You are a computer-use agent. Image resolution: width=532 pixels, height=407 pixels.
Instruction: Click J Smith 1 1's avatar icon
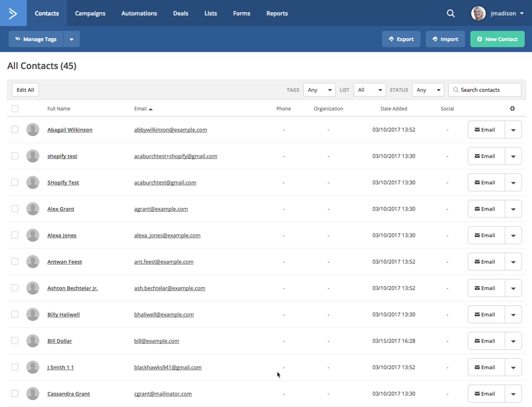(x=33, y=367)
